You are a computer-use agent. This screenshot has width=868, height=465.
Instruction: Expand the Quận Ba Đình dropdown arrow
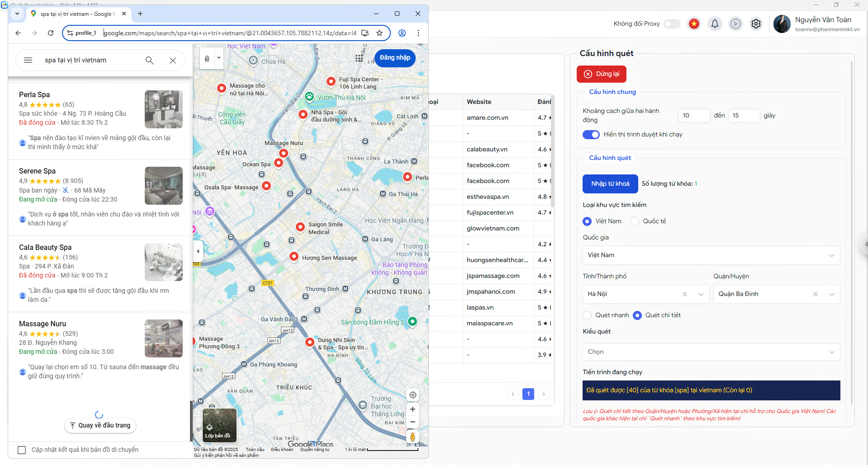point(832,294)
